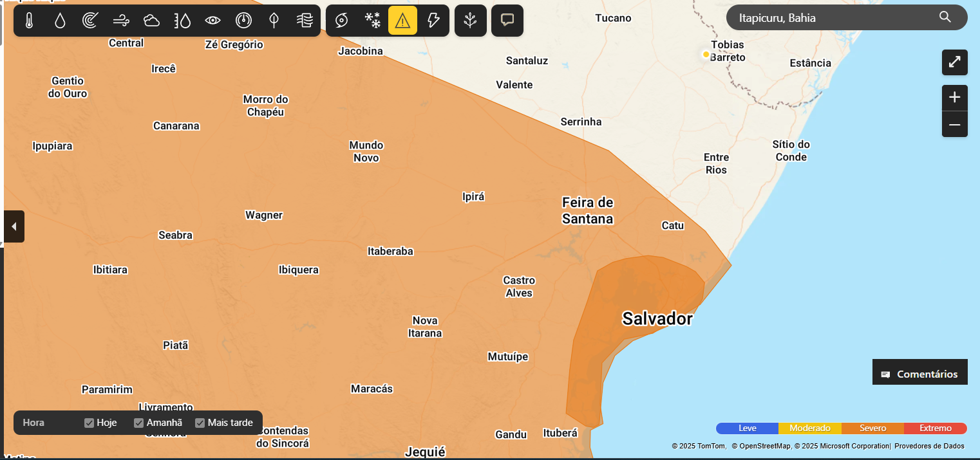Zoom in with the plus button
This screenshot has height=460, width=980.
click(954, 98)
